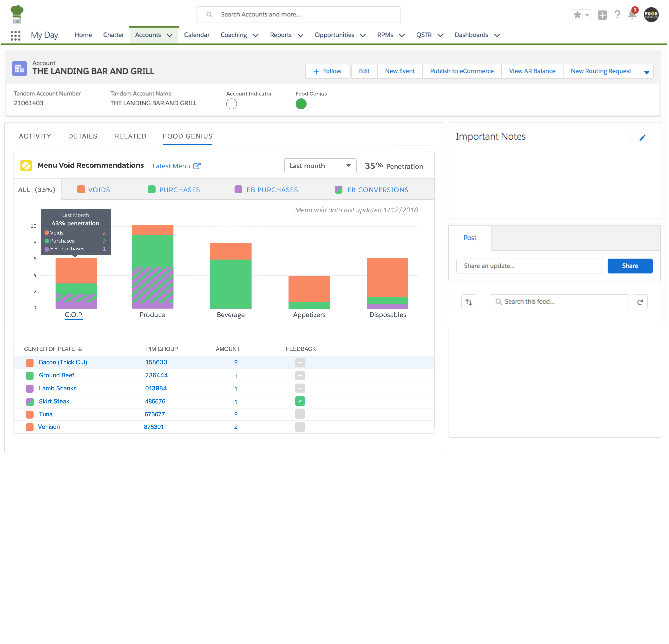Refresh the feed
Image resolution: width=669 pixels, height=644 pixels.
point(640,302)
